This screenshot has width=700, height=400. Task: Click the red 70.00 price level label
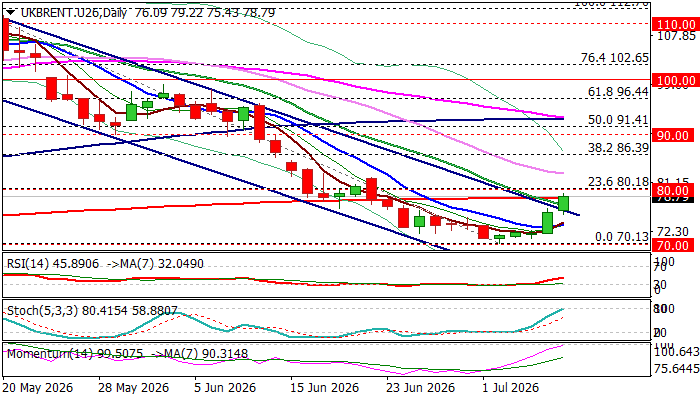[x=673, y=245]
